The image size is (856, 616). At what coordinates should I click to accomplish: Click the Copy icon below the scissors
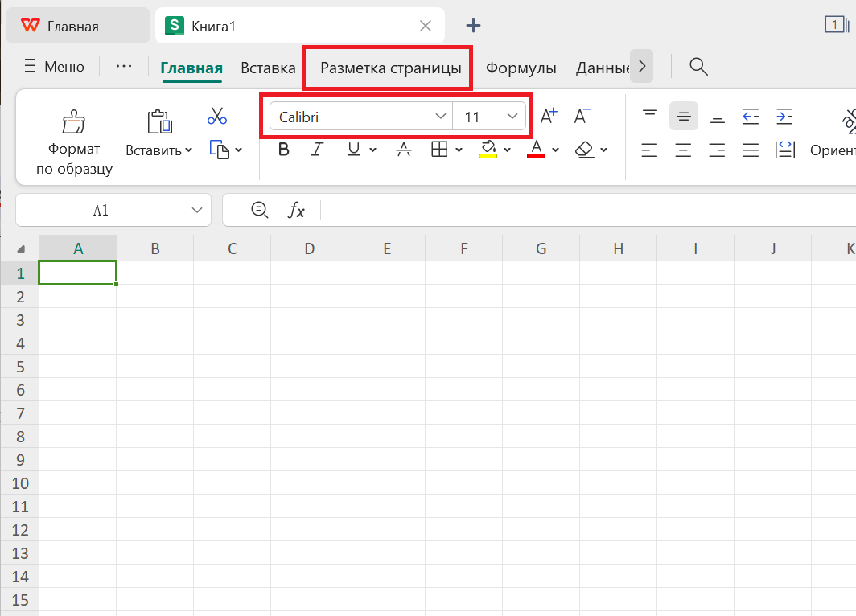click(x=220, y=150)
